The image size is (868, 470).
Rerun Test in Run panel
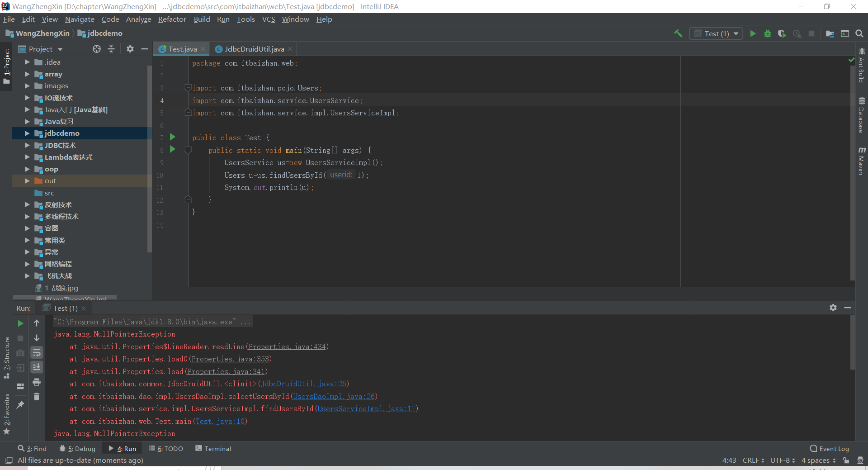20,323
